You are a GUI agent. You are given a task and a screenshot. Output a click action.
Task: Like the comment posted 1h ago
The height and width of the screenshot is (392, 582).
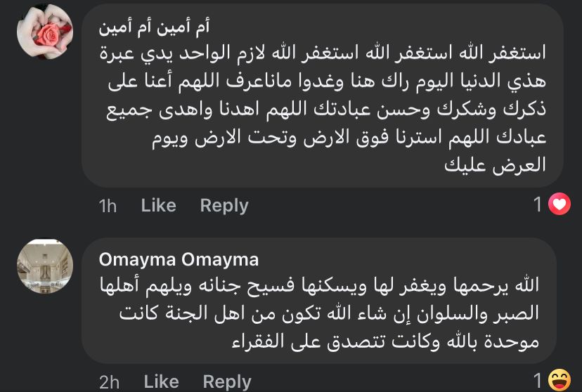[158, 205]
